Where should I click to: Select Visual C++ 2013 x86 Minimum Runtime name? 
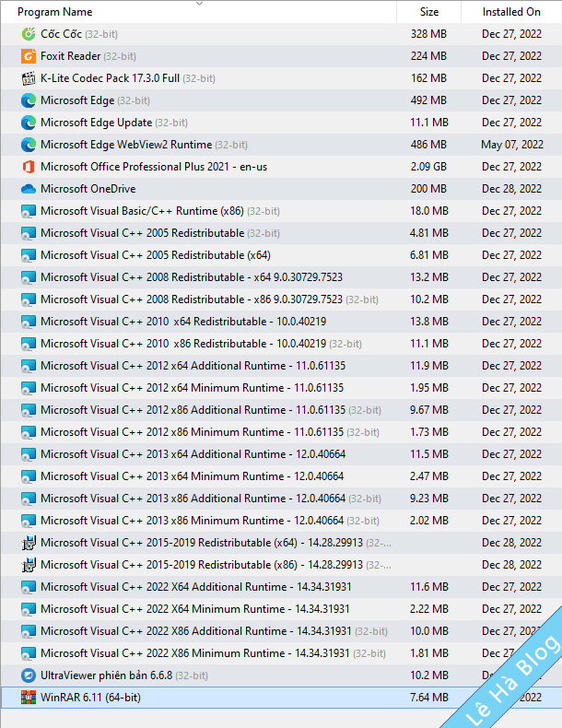[210, 521]
